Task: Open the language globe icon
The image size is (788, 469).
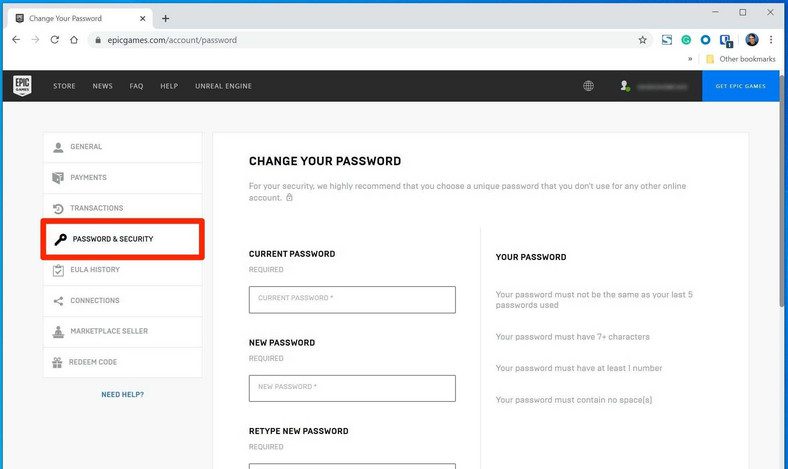Action: [588, 86]
